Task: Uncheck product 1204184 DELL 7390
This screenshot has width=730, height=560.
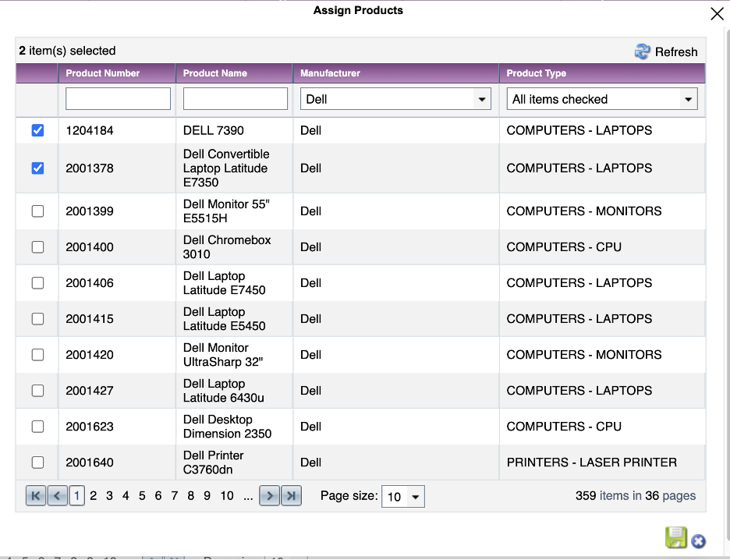Action: click(x=37, y=130)
